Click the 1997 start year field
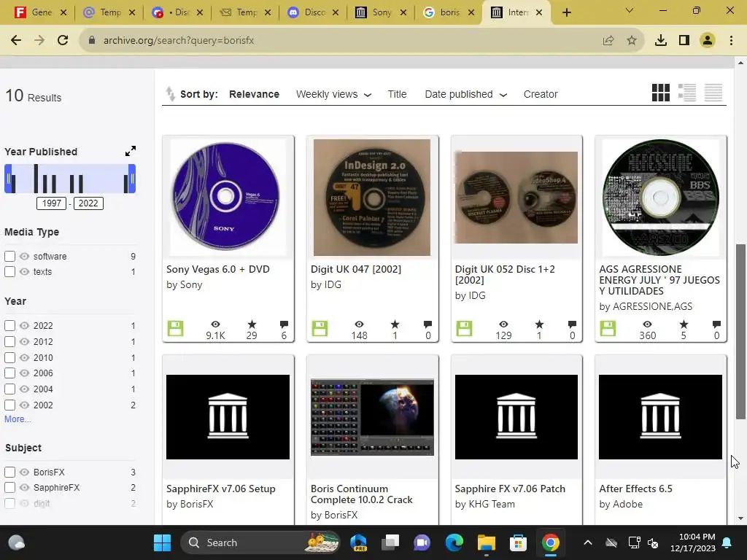Image resolution: width=747 pixels, height=560 pixels. [x=52, y=203]
